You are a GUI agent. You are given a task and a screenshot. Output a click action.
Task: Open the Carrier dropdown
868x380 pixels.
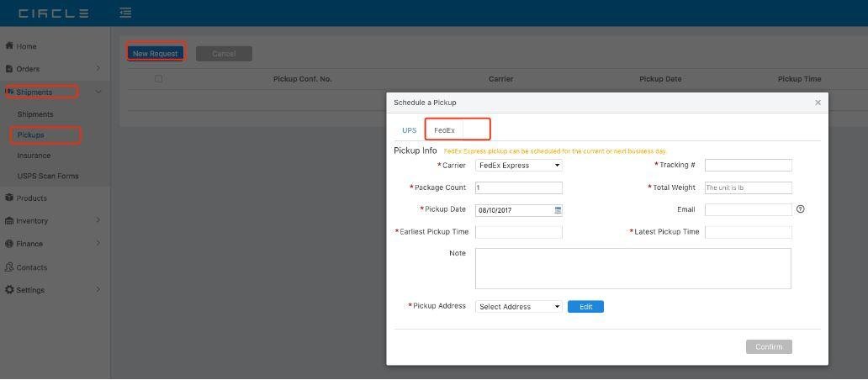518,166
